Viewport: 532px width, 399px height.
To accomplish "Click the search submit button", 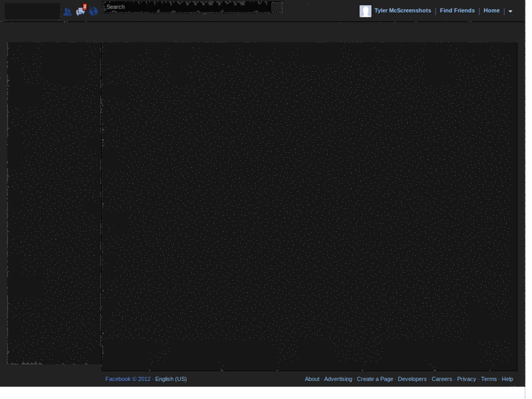I will 277,7.
